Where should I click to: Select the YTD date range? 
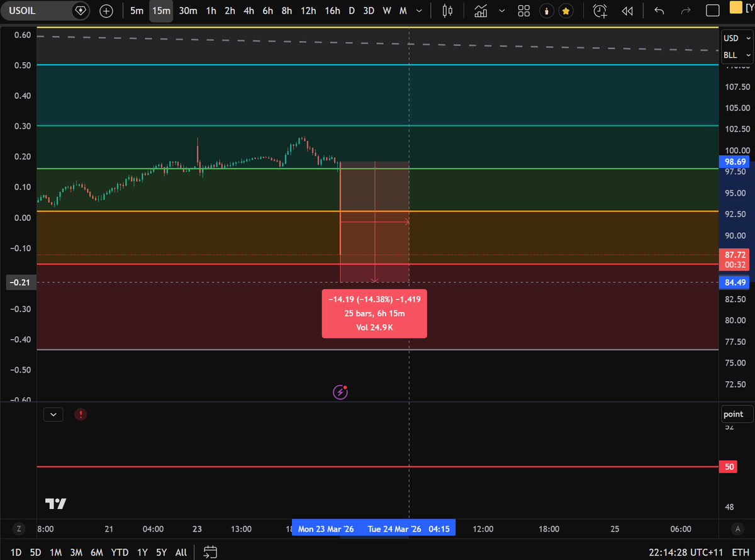(120, 552)
